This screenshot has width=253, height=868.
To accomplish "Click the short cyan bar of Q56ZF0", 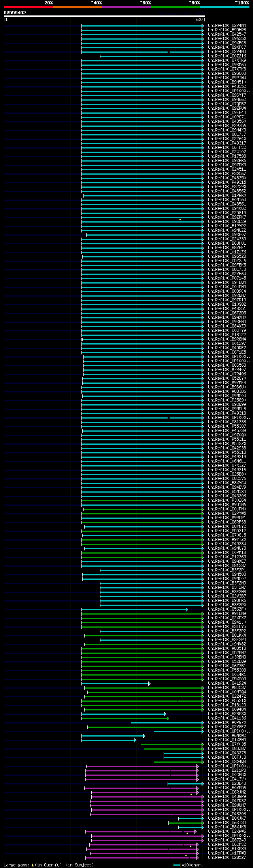I will coord(134,609).
